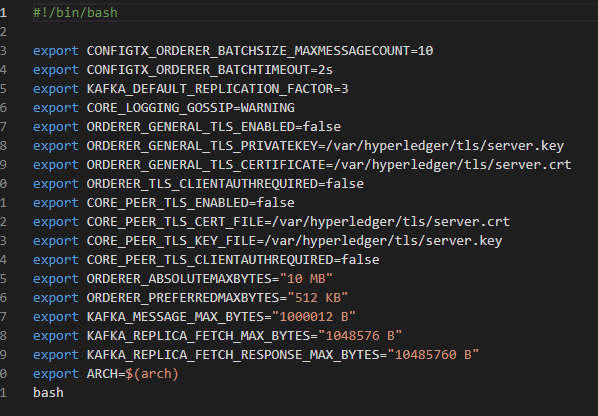The image size is (598, 416).
Task: Click ORDERER_GENERAL_TLS_ENABLED=false text
Action: (214, 127)
